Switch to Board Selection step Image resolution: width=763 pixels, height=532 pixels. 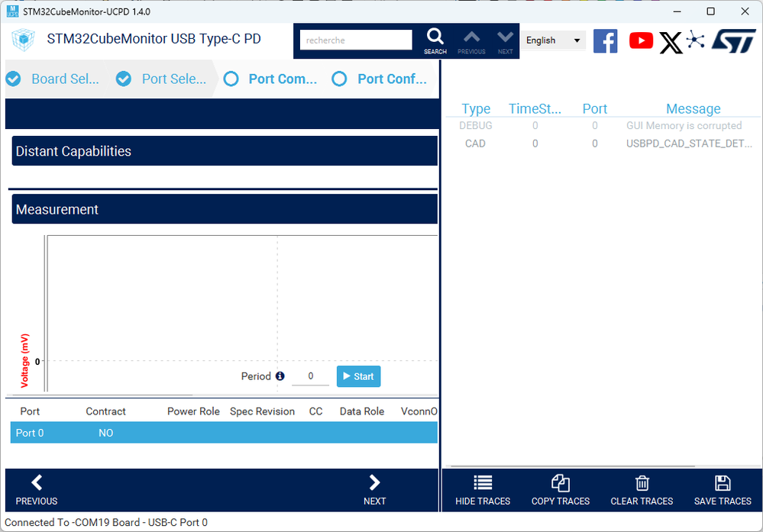[x=54, y=79]
